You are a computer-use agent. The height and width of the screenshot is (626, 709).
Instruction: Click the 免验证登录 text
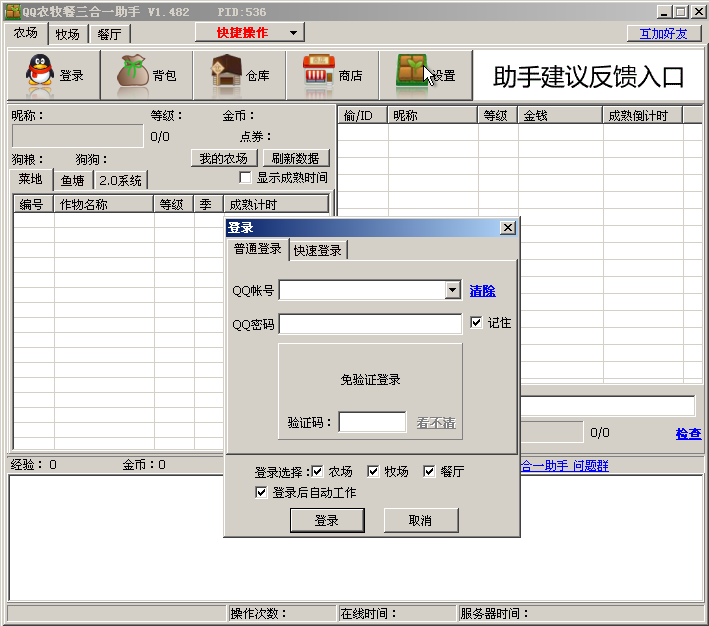point(370,379)
